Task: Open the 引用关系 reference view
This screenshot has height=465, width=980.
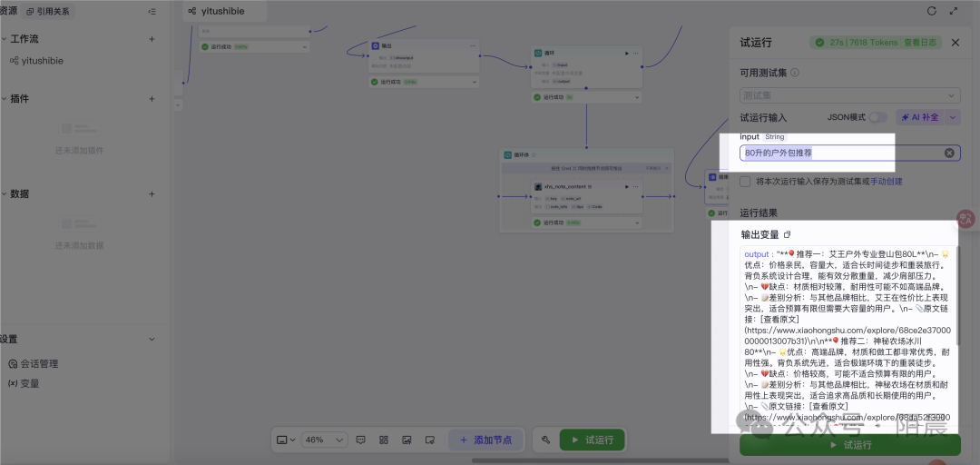Action: pyautogui.click(x=48, y=11)
